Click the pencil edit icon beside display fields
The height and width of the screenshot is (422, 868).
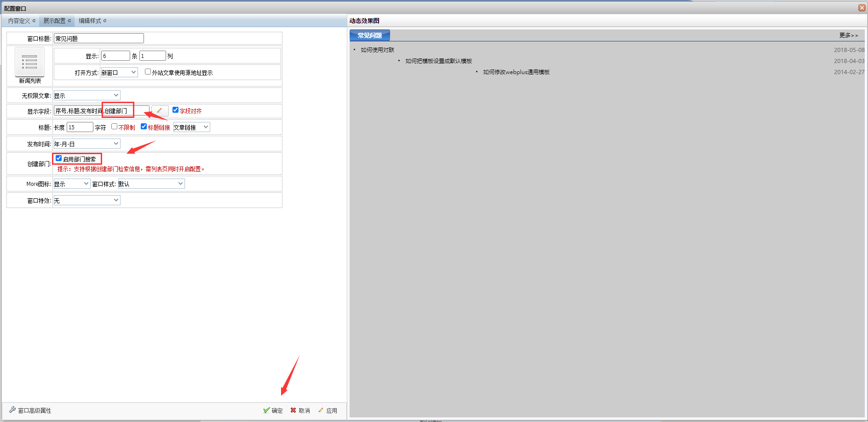(x=159, y=111)
